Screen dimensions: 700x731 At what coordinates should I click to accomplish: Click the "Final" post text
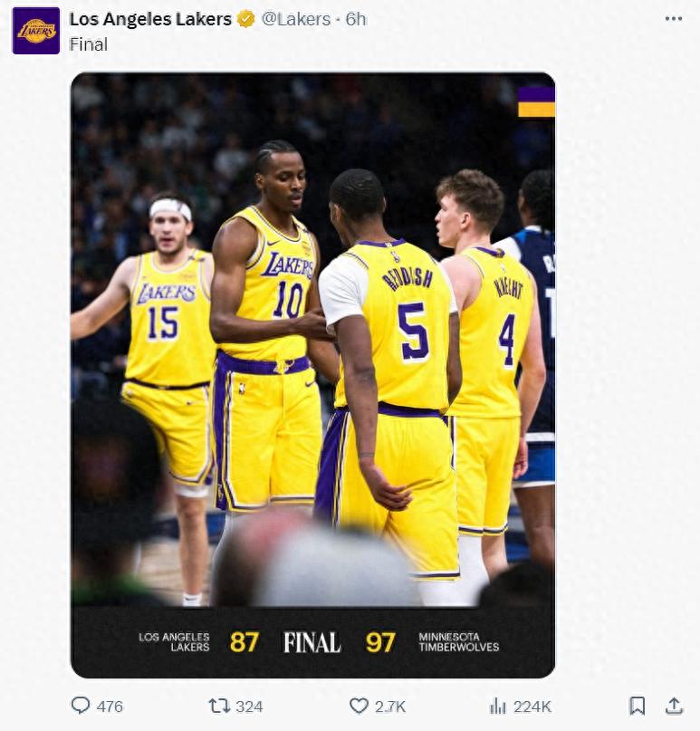click(89, 43)
